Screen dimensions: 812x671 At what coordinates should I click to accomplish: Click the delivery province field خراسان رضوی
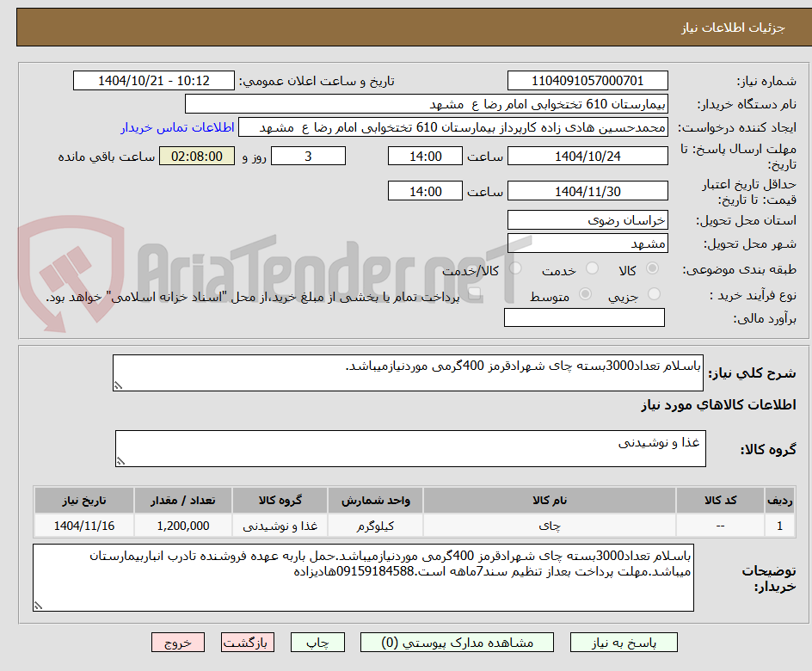coord(587,220)
